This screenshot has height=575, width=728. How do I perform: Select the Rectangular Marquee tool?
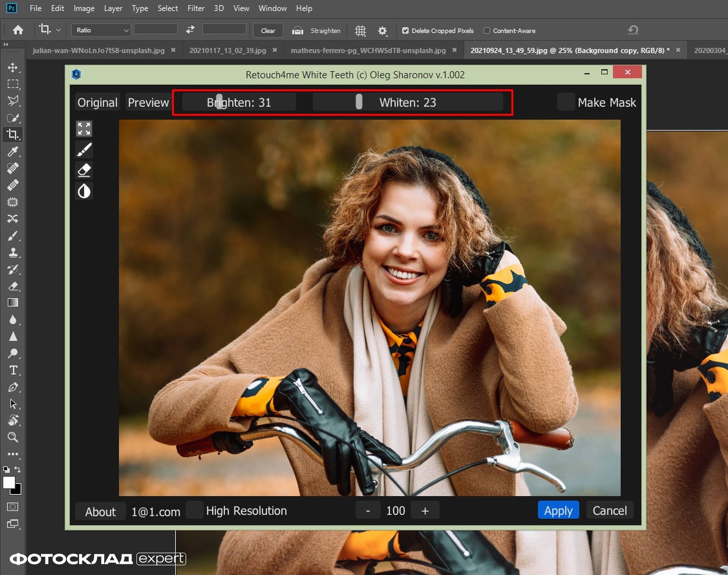pos(13,84)
